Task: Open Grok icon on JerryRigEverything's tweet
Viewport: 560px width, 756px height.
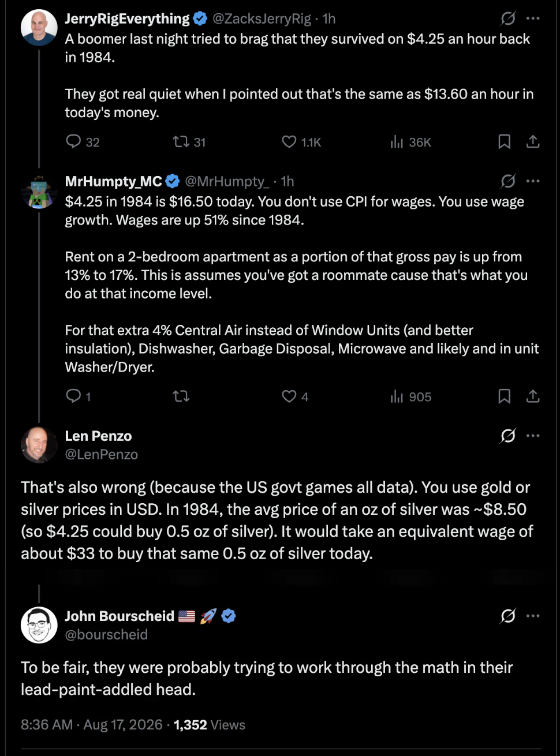Action: (508, 19)
